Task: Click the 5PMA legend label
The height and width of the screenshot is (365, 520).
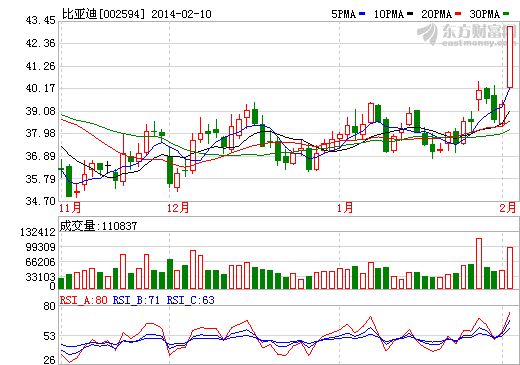Action: tap(344, 14)
